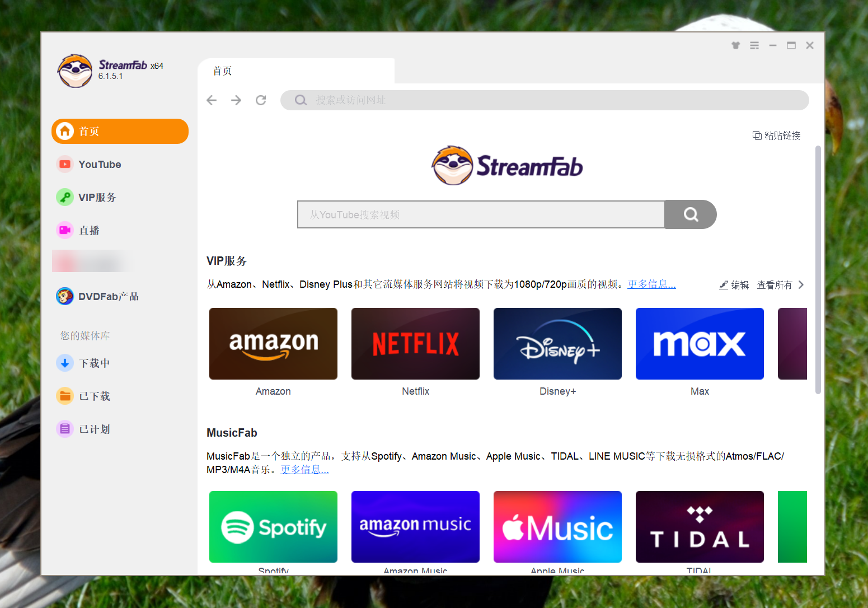Expand VIP services with right chevron

[x=801, y=285]
